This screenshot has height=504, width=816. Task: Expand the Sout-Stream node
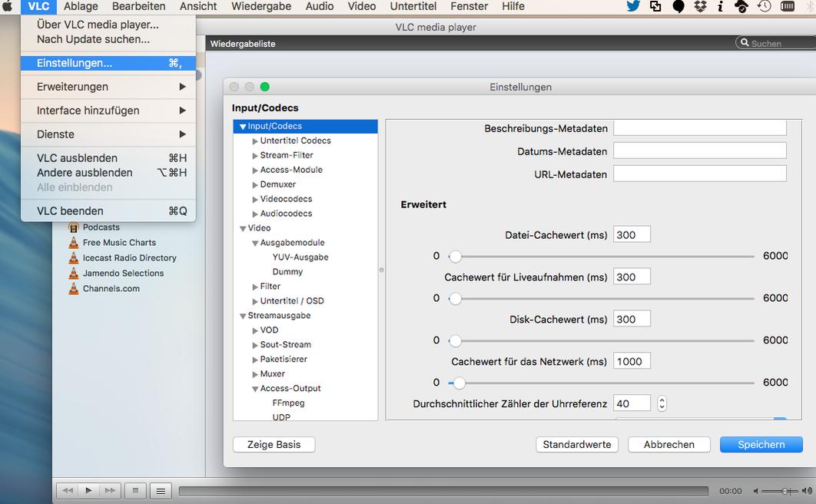[x=255, y=345]
